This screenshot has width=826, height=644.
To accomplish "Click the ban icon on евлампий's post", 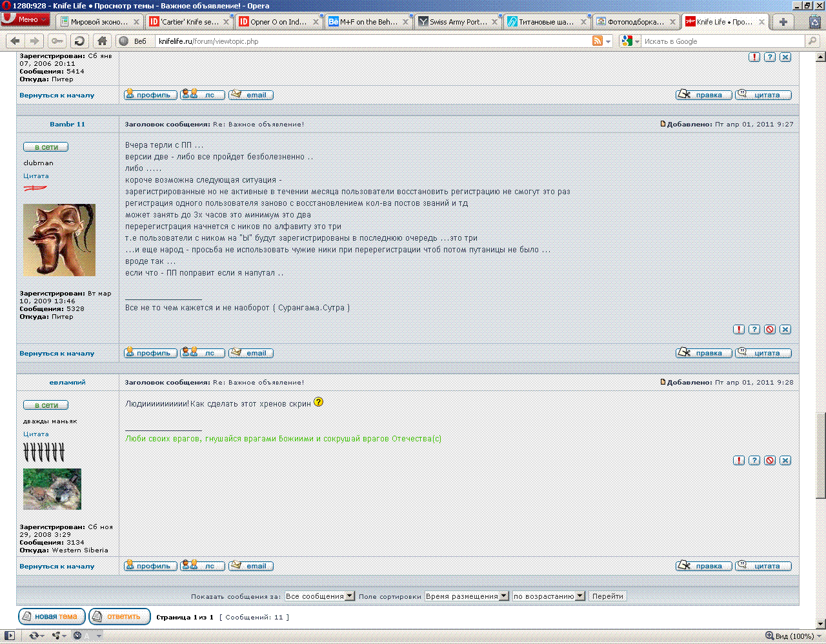I will click(770, 460).
